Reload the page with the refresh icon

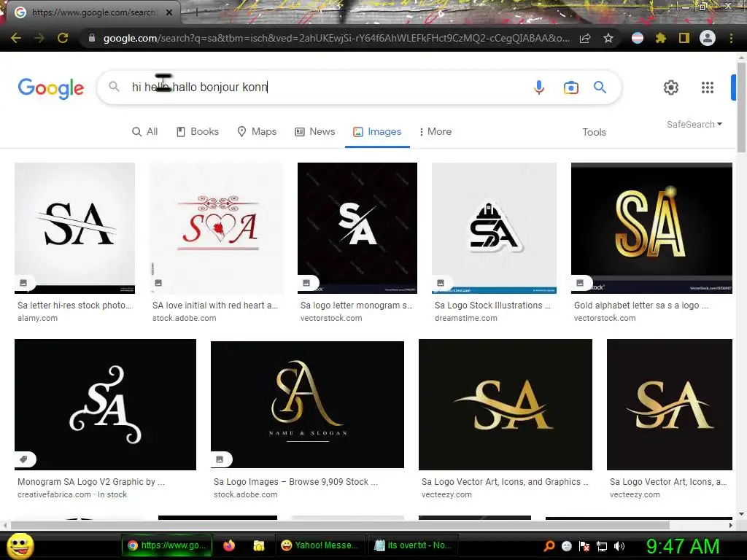tap(63, 38)
